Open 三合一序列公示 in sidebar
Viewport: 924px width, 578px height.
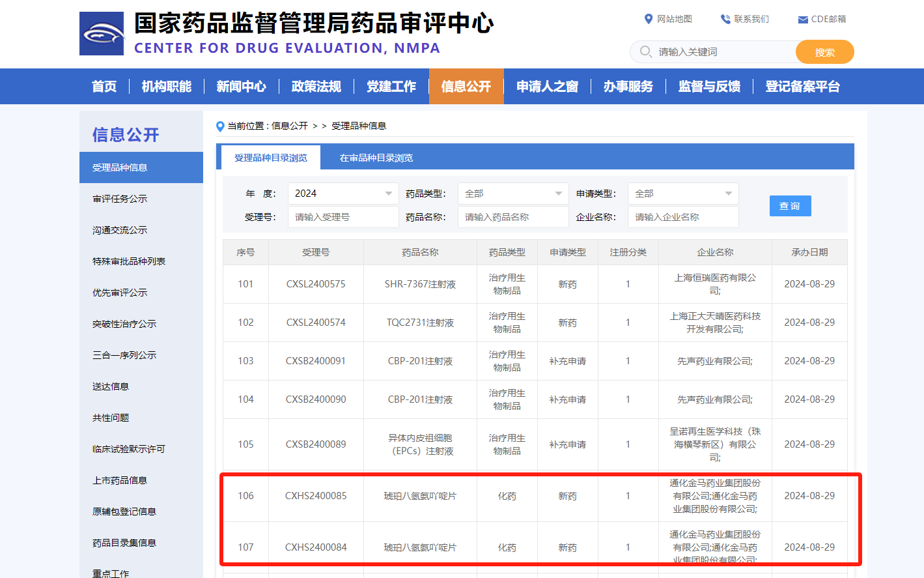pos(141,355)
